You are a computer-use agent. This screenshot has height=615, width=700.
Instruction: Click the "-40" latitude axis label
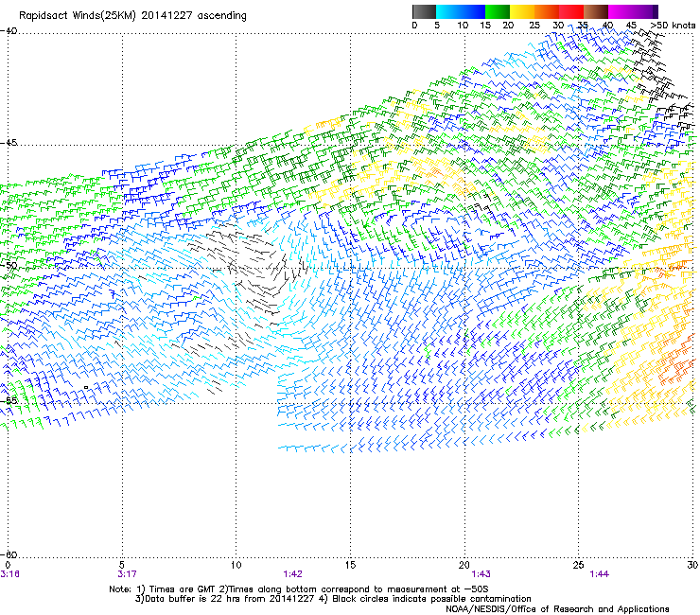point(9,30)
